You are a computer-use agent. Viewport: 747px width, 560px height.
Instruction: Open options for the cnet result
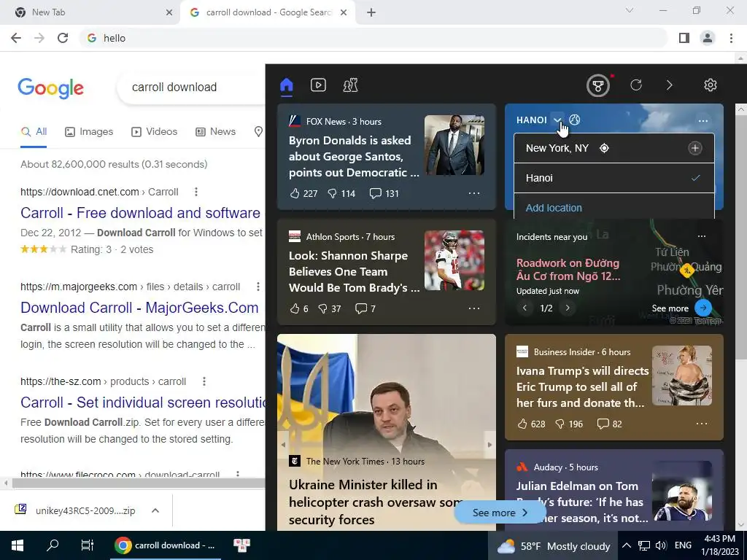196,192
